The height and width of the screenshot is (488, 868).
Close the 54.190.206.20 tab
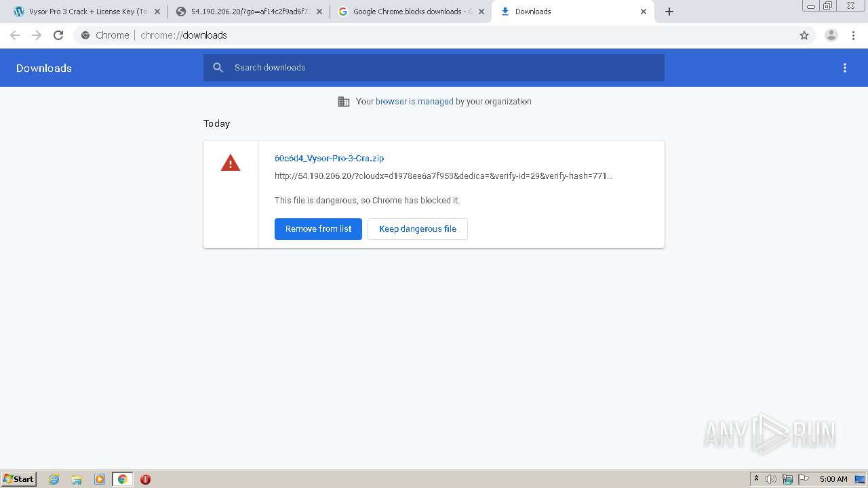pyautogui.click(x=319, y=12)
